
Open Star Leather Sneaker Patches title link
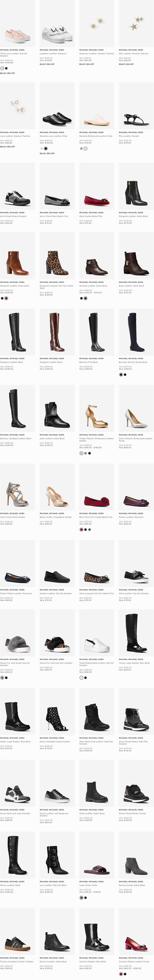coord(134,54)
